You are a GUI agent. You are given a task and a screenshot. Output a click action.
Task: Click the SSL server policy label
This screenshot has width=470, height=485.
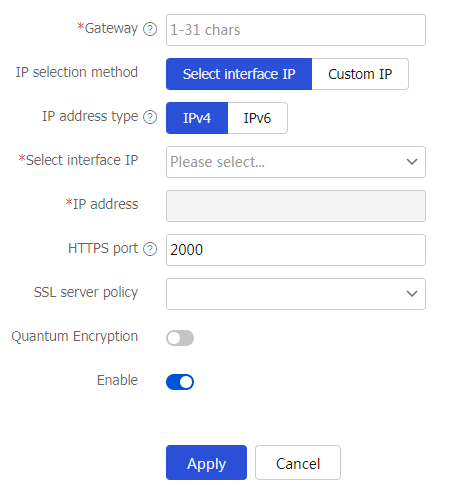pos(86,293)
